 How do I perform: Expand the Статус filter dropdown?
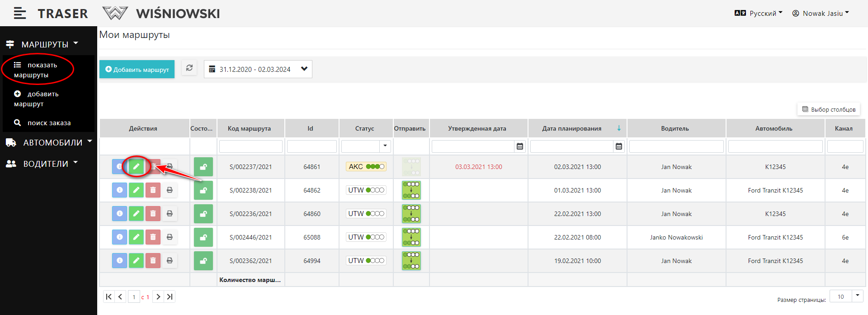385,146
